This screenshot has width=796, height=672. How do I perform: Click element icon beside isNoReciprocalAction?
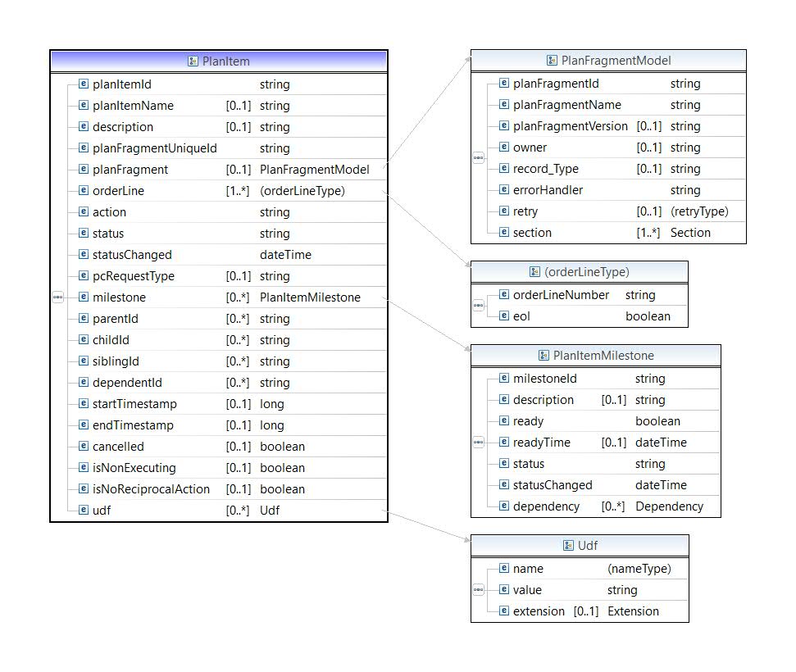pos(84,488)
